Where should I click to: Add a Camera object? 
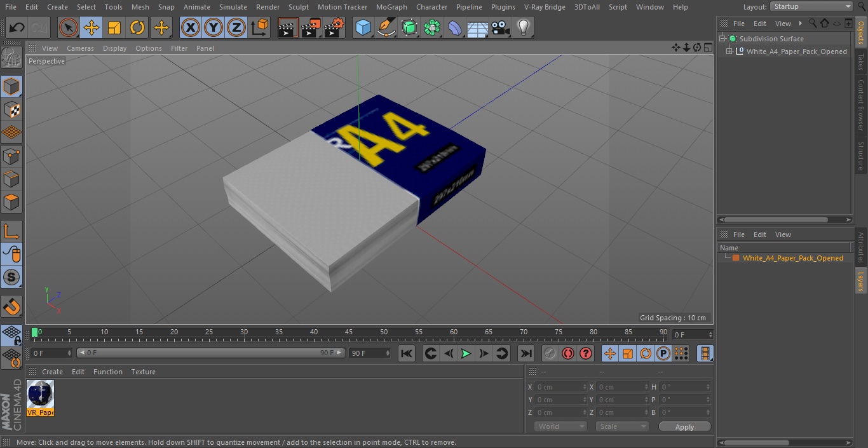coord(501,27)
